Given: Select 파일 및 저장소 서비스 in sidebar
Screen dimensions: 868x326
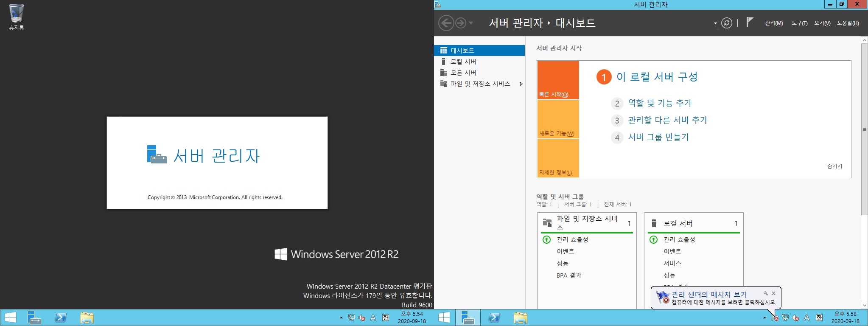Looking at the screenshot, I should tap(479, 84).
